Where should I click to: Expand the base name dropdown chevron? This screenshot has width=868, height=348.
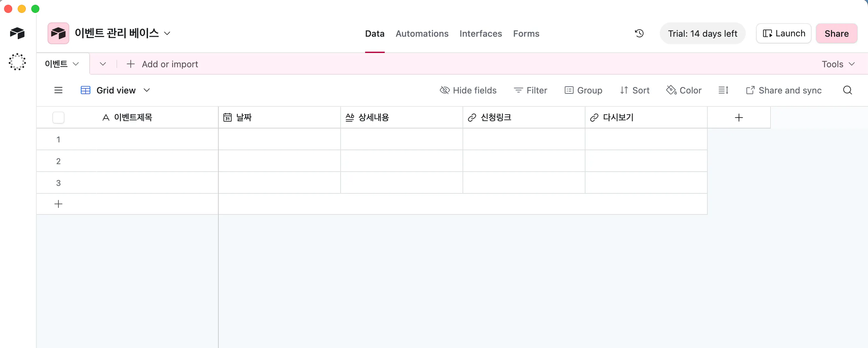[x=167, y=33]
